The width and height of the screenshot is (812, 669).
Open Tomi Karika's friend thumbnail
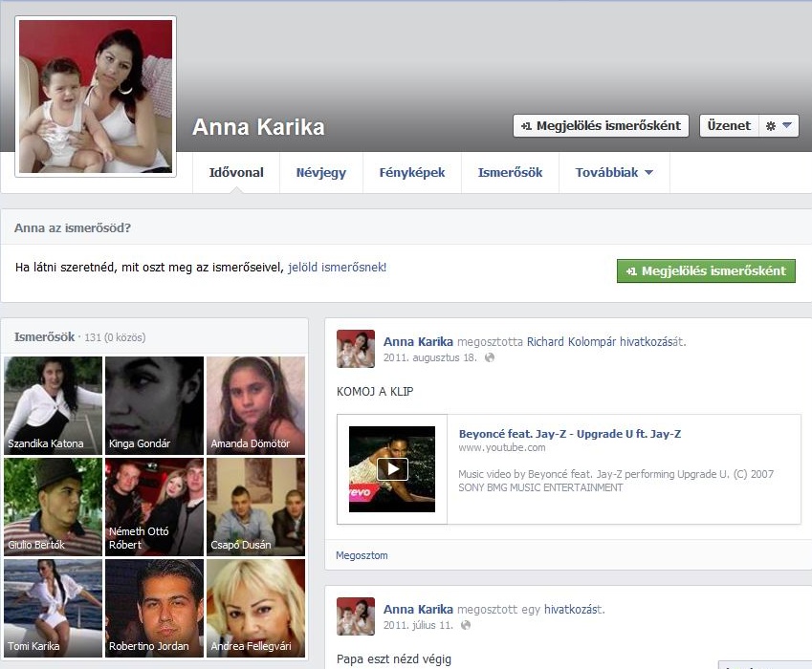tap(53, 609)
